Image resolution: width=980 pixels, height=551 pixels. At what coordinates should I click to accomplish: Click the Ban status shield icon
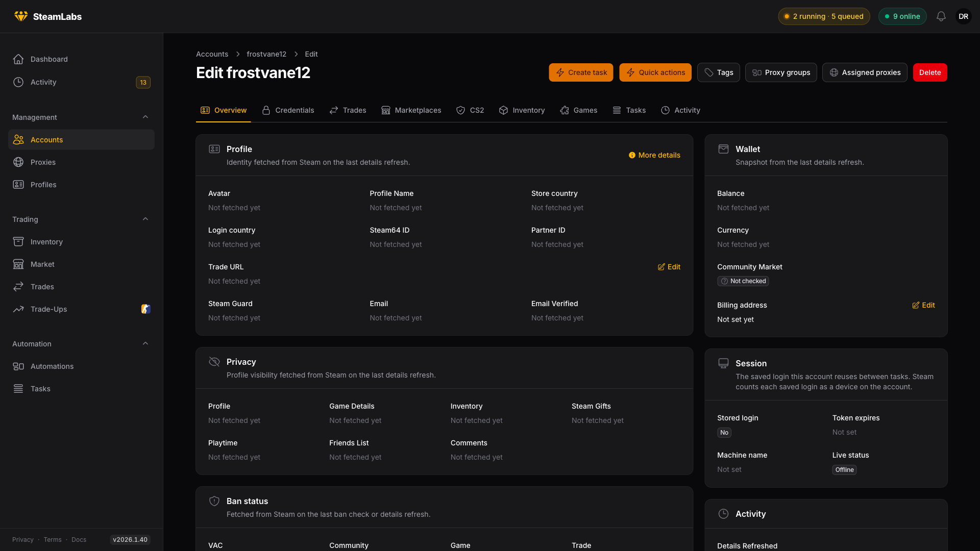(x=214, y=501)
